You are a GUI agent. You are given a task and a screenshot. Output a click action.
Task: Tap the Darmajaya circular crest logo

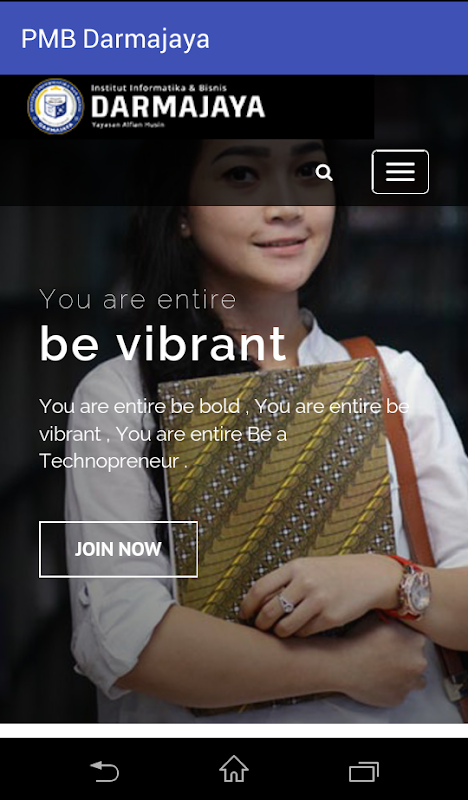tap(56, 106)
